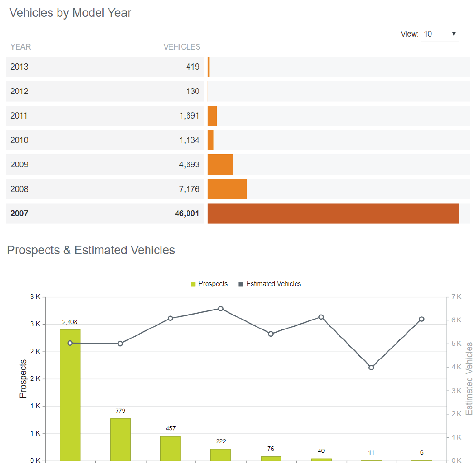The height and width of the screenshot is (473, 476).
Task: Click the lowest estimated vehicles line point
Action: [x=371, y=367]
